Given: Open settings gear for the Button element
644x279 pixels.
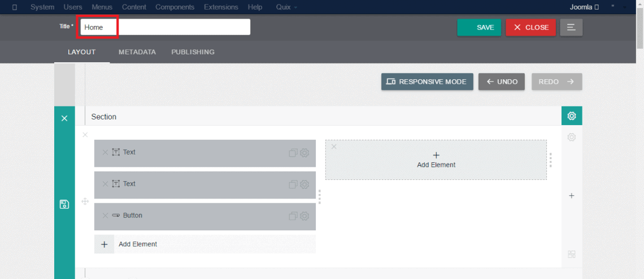Looking at the screenshot, I should click(304, 216).
